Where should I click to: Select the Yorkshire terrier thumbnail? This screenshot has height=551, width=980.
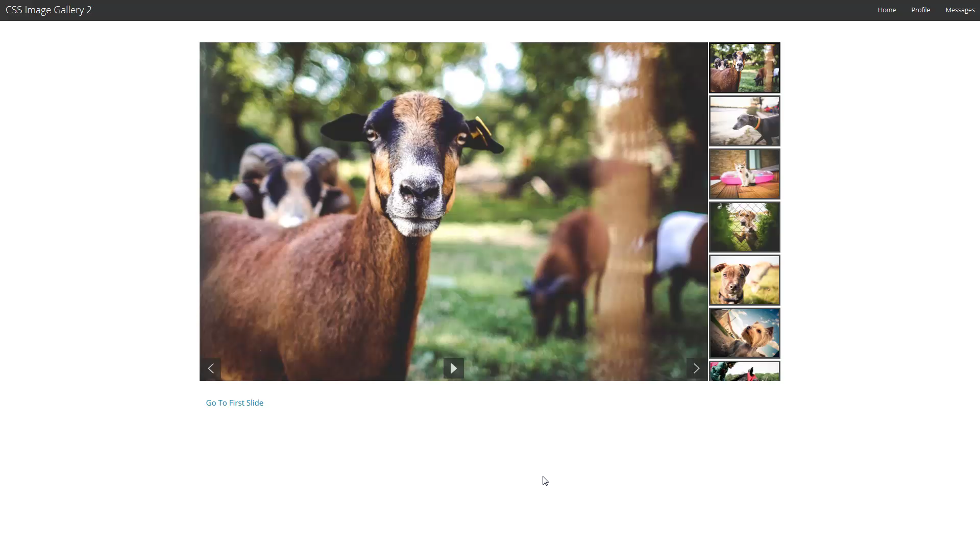pos(745,333)
